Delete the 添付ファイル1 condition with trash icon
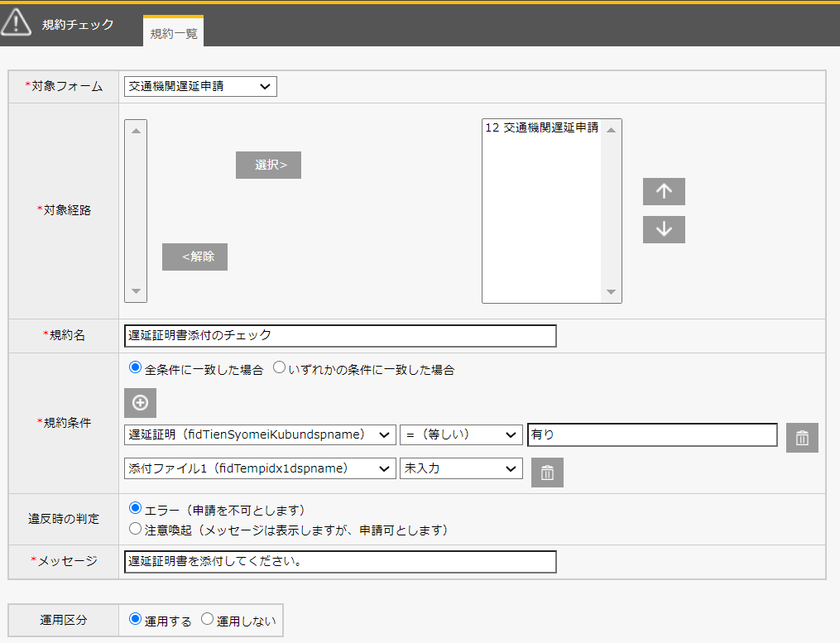Screen dimensions: 840x643 (x=547, y=473)
